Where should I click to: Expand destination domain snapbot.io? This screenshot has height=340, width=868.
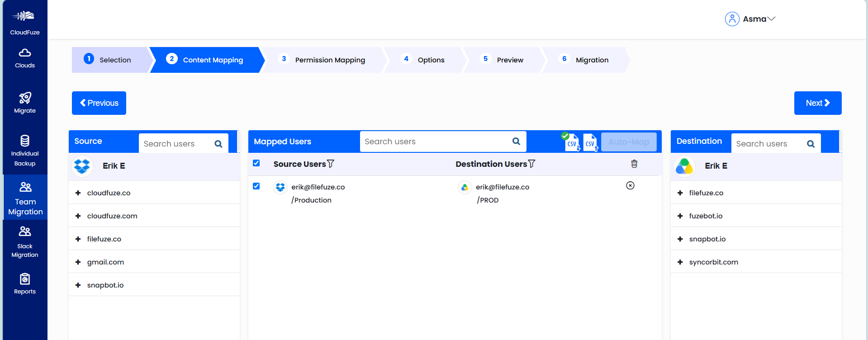point(680,239)
